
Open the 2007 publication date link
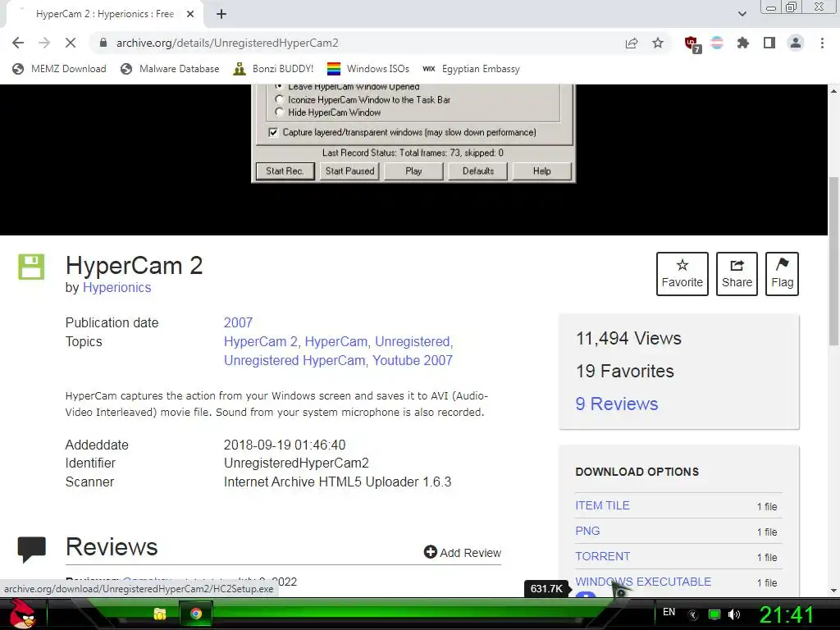tap(238, 322)
